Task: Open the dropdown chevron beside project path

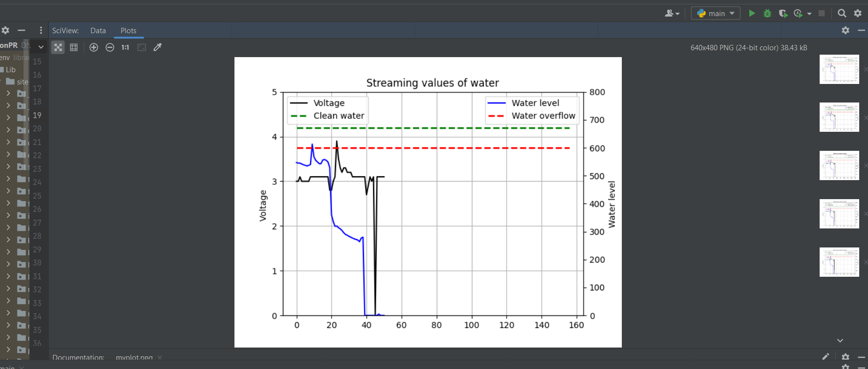Action: tap(41, 47)
